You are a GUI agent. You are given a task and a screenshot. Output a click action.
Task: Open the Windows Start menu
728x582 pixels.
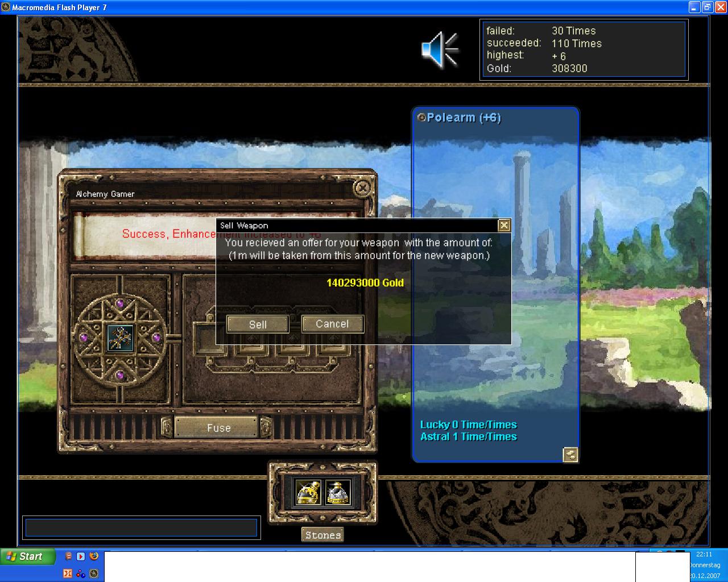pos(27,556)
